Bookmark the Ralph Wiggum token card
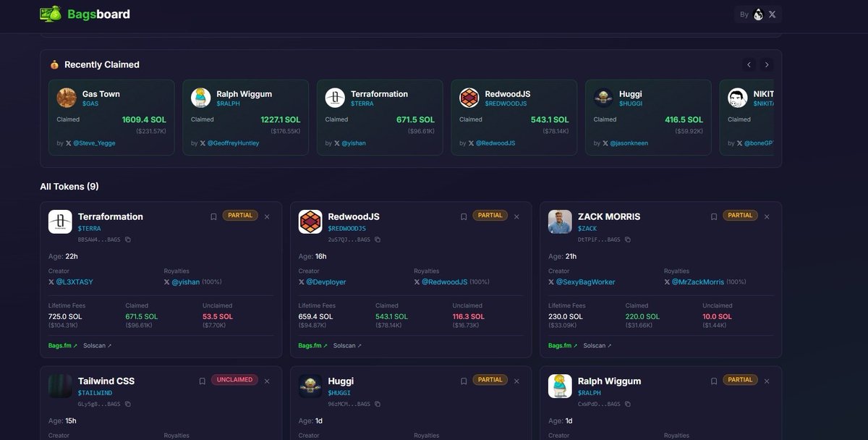Viewport: 868px width, 440px height. (714, 381)
